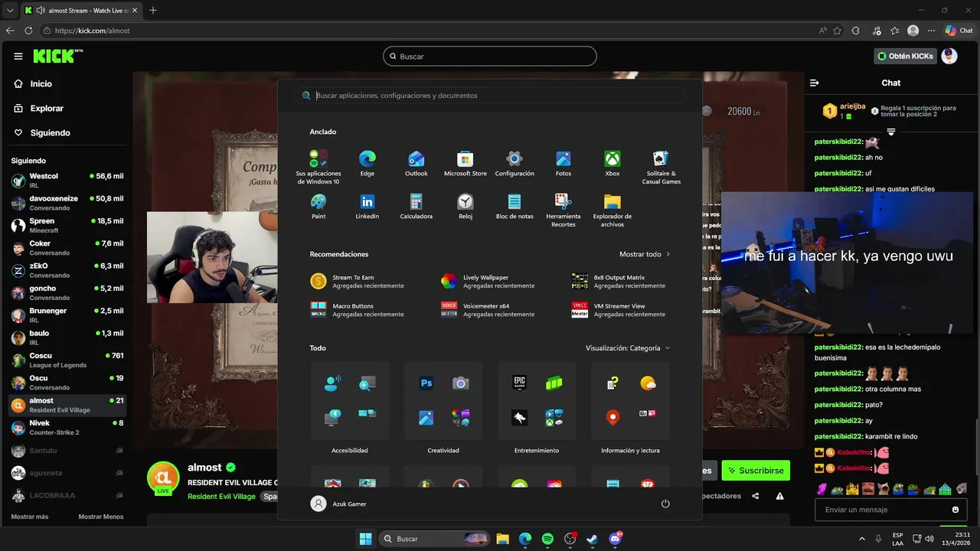Launch Outlook from the Start menu

(416, 164)
